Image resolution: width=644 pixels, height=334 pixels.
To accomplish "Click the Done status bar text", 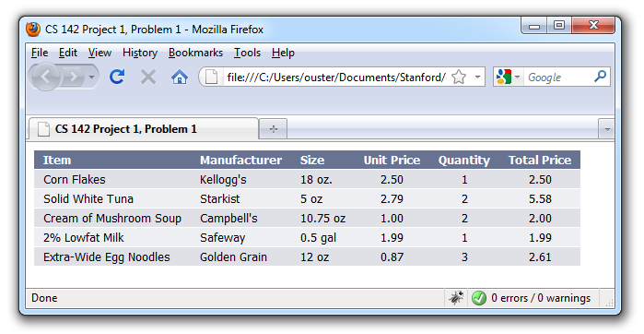I will click(44, 298).
